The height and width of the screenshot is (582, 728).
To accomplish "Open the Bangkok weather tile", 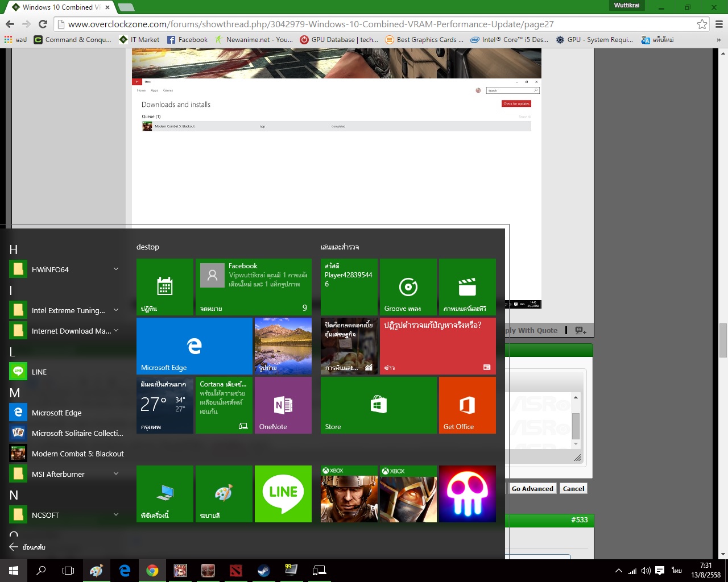I will point(165,405).
